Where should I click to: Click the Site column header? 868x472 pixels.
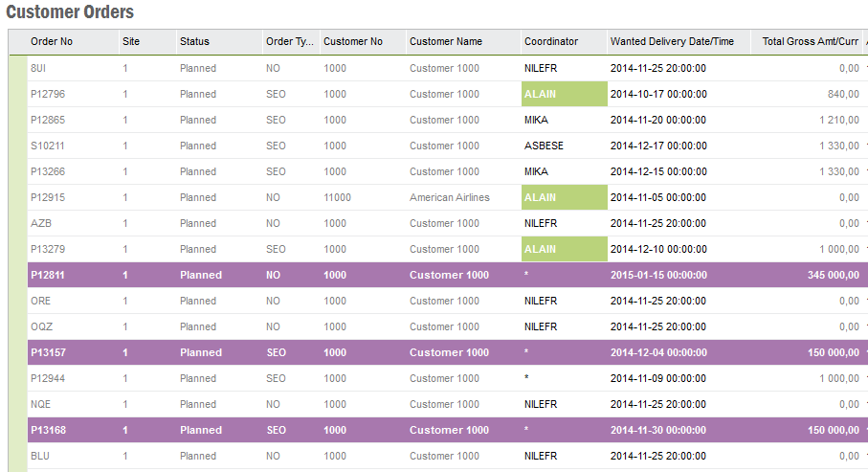131,41
